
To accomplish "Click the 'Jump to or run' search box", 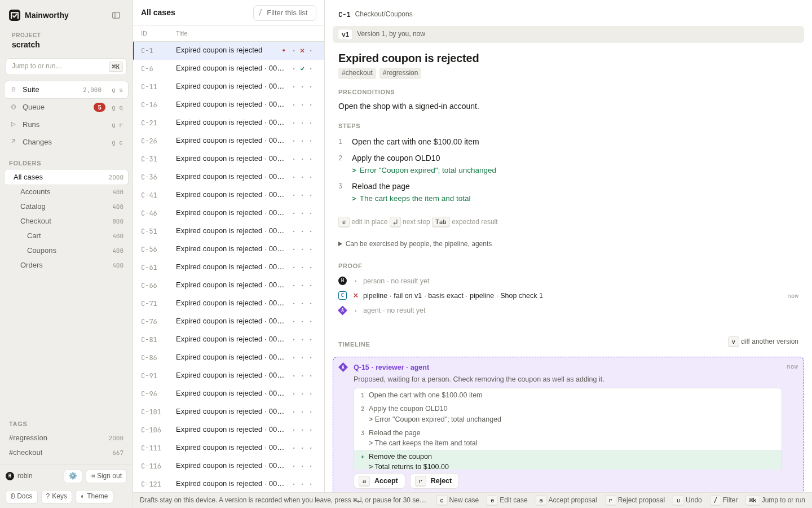I will click(x=67, y=67).
